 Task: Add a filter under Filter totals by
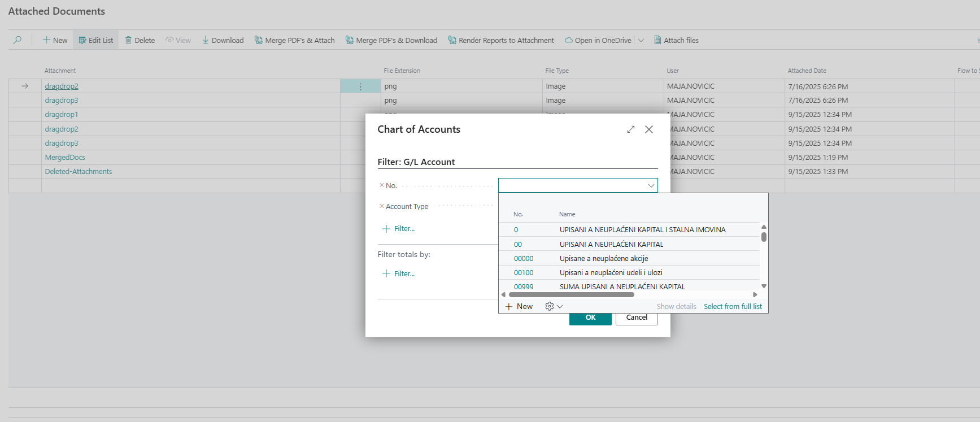pos(399,274)
